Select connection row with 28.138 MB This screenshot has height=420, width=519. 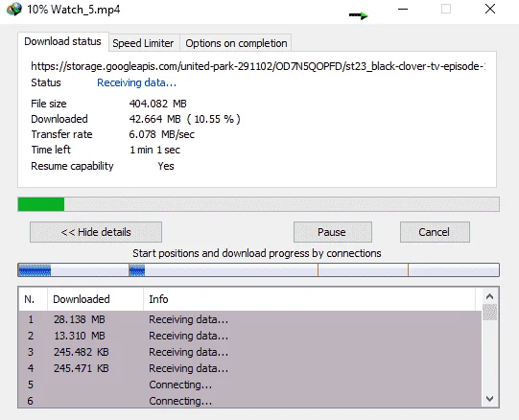(x=249, y=319)
